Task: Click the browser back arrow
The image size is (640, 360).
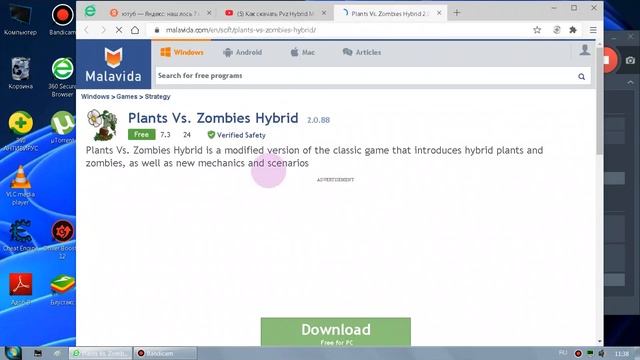Action: [87, 30]
